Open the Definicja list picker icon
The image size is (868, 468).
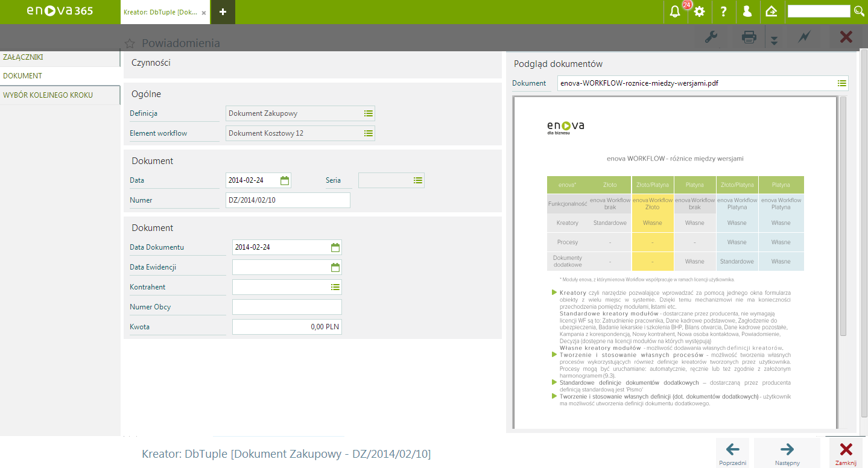point(369,113)
